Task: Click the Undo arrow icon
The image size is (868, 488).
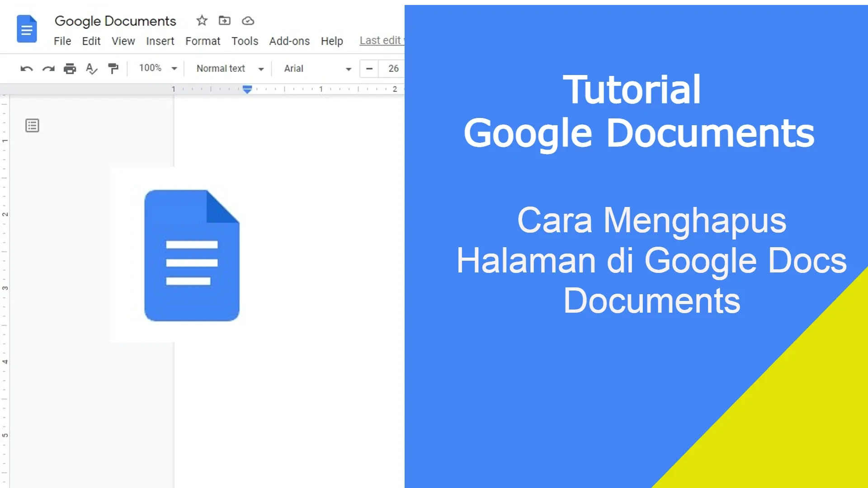Action: coord(27,69)
